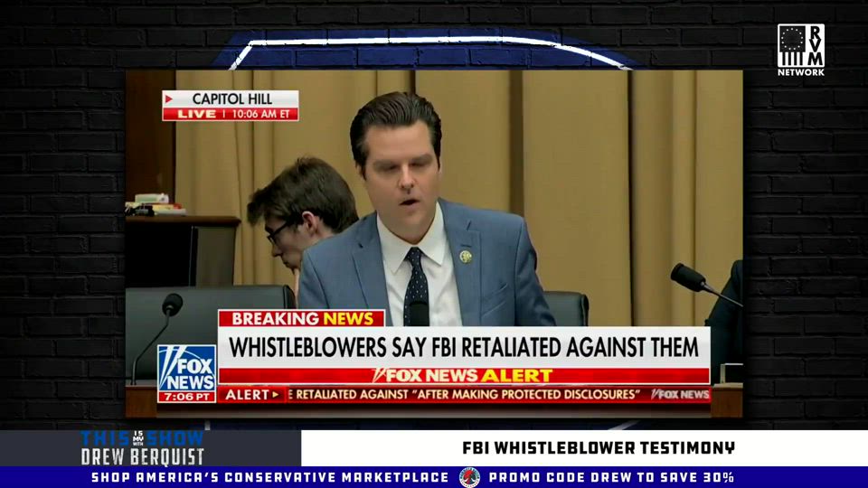Viewport: 868px width, 488px height.
Task: Click the Fox News logo box
Action: (186, 368)
